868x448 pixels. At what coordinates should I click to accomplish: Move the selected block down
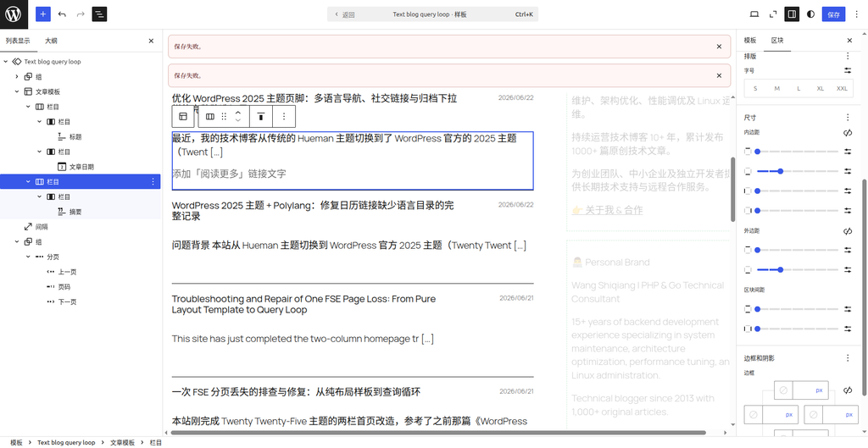click(238, 121)
